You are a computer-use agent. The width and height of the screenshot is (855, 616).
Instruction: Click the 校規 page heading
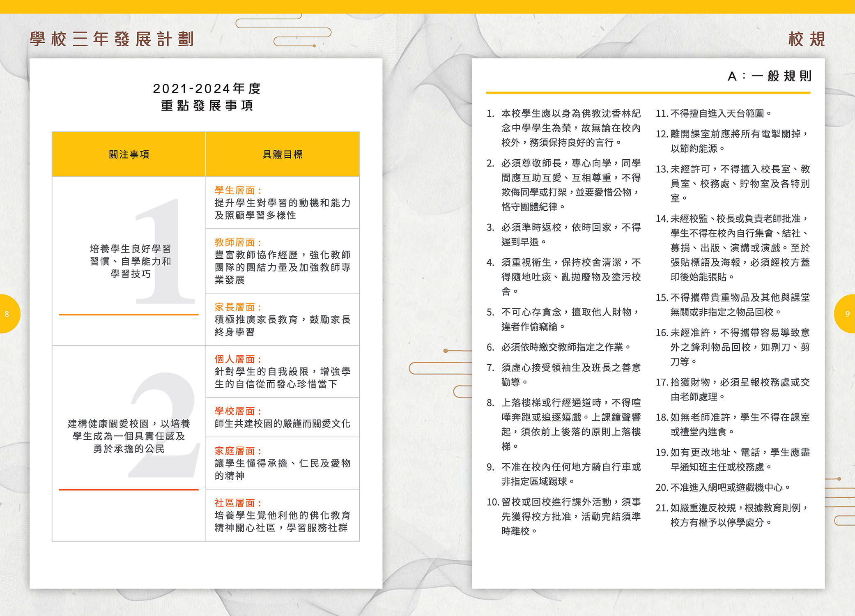(806, 39)
